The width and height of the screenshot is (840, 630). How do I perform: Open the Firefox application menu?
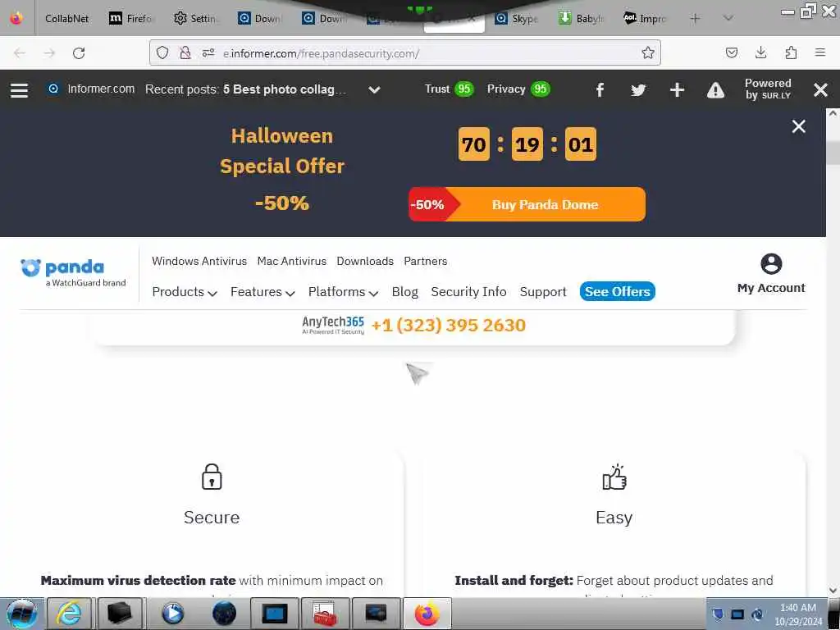coord(820,52)
